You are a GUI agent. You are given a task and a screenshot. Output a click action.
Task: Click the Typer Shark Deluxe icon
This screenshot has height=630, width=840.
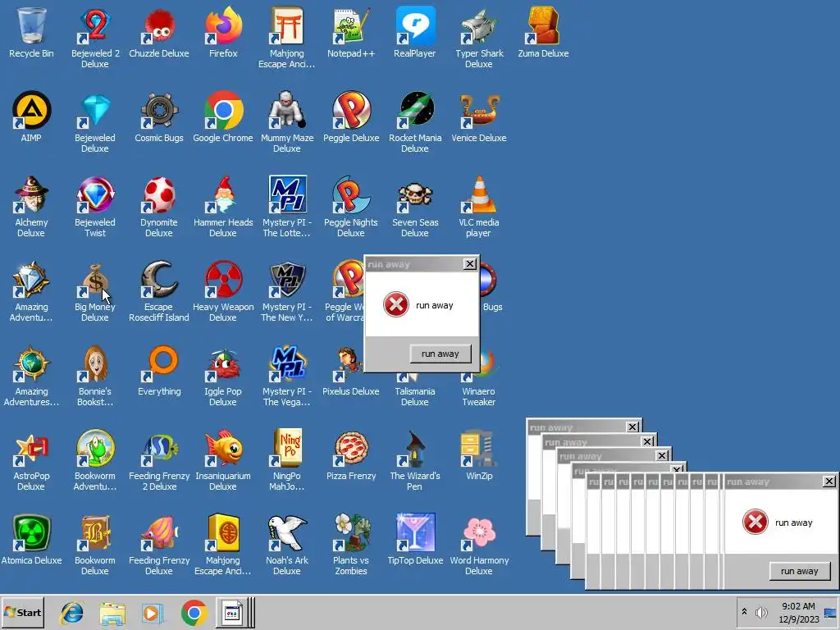(479, 25)
